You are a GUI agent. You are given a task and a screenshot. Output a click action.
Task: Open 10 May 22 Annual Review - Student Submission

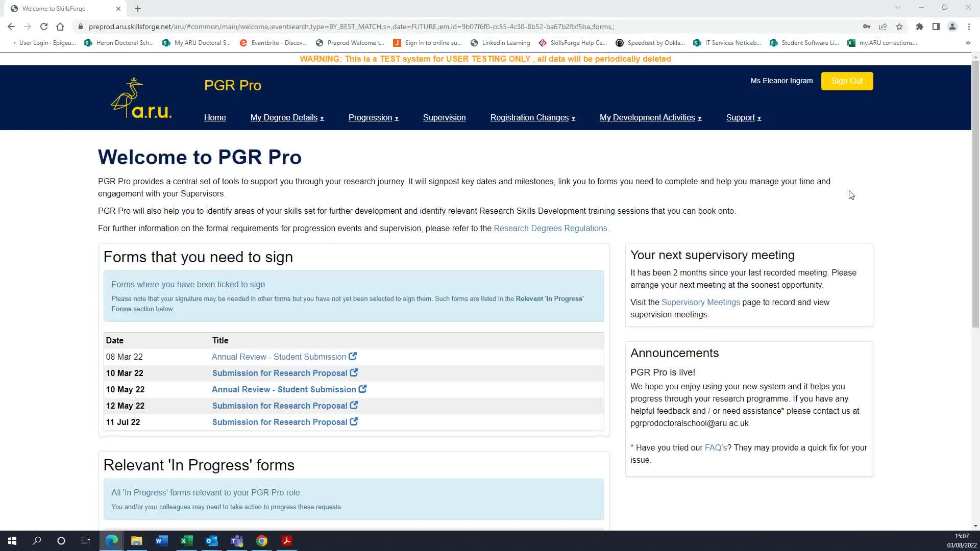[284, 389]
